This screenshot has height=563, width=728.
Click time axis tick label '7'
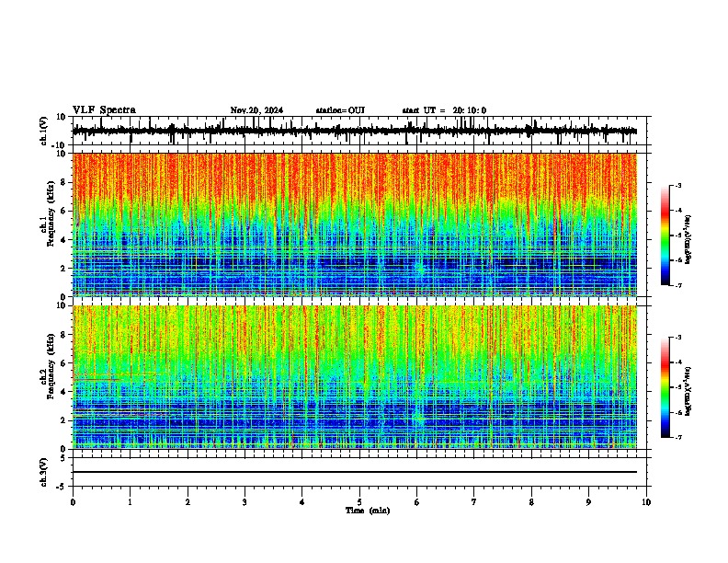point(474,502)
